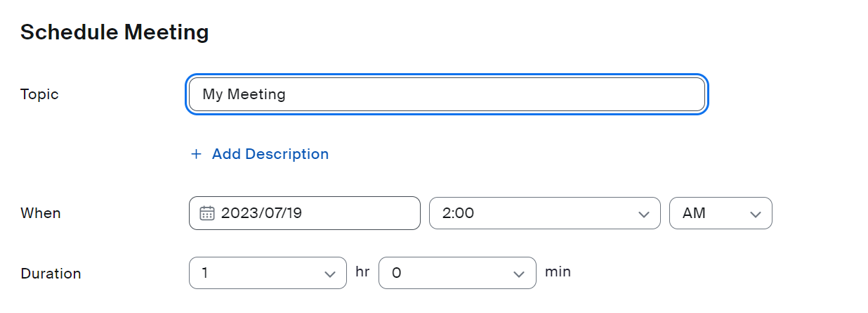Image resolution: width=868 pixels, height=313 pixels.
Task: Open the date picker showing 2023/07/19
Action: pos(305,213)
